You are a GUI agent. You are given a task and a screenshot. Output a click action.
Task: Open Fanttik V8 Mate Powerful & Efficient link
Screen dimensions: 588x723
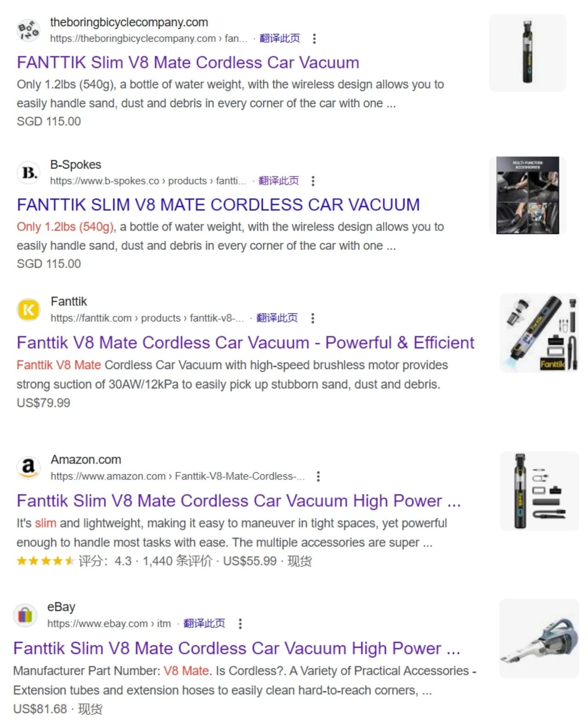(x=245, y=343)
